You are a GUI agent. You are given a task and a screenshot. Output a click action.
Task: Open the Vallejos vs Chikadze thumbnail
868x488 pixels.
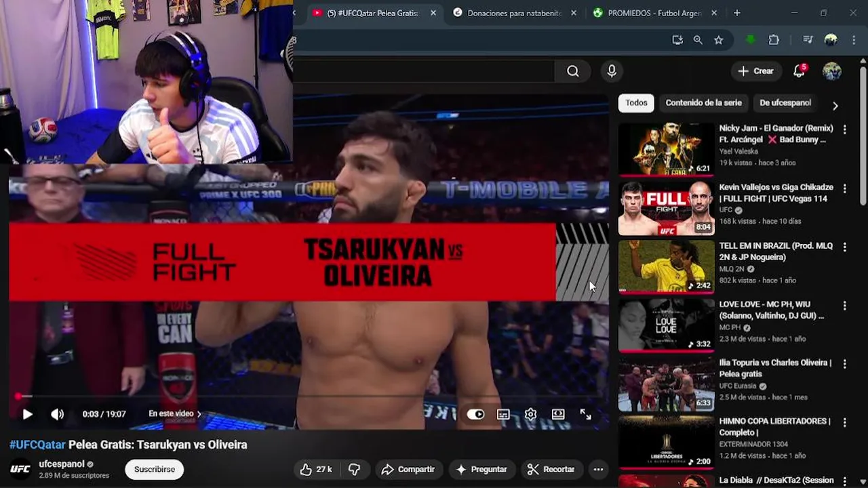coord(666,208)
